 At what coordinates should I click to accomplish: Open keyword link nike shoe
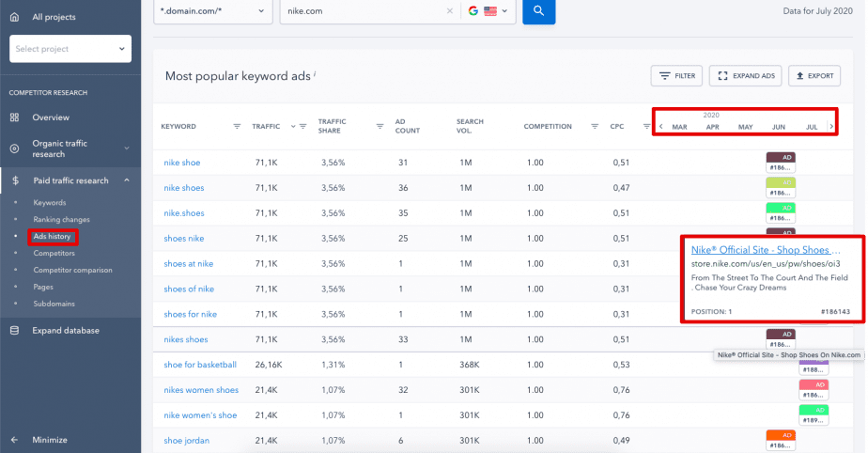point(182,163)
